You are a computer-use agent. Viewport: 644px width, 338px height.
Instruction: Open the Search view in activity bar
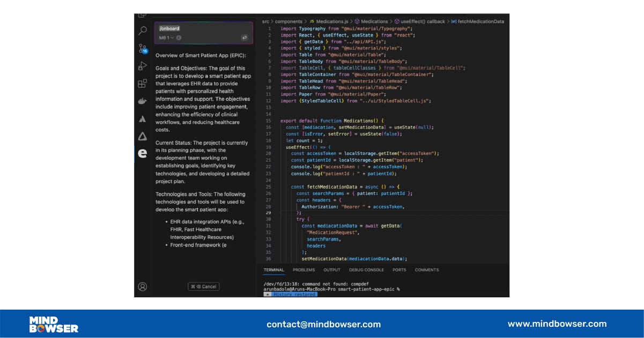coord(143,31)
